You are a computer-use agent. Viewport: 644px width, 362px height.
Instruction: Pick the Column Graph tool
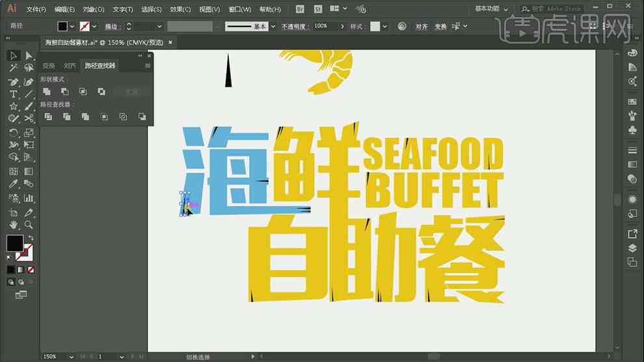(29, 198)
